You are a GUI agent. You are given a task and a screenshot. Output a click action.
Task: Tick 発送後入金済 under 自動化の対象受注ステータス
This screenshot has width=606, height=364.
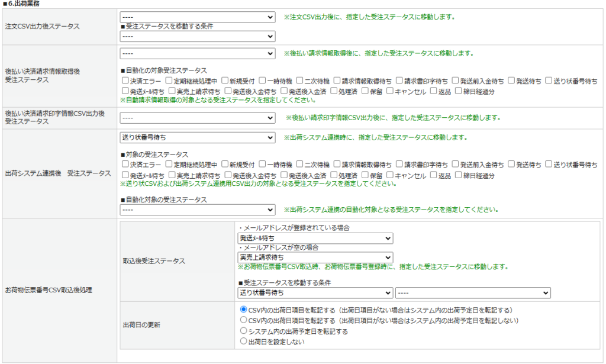click(285, 91)
